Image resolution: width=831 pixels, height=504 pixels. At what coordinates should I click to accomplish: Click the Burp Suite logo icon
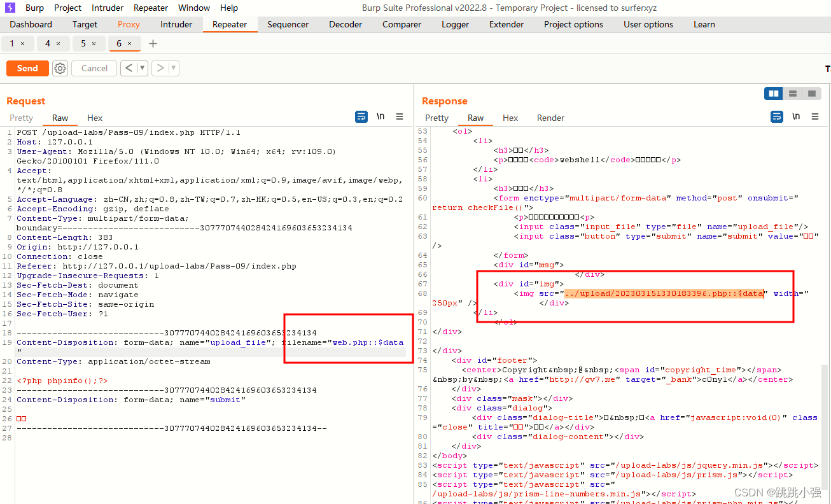(x=10, y=8)
